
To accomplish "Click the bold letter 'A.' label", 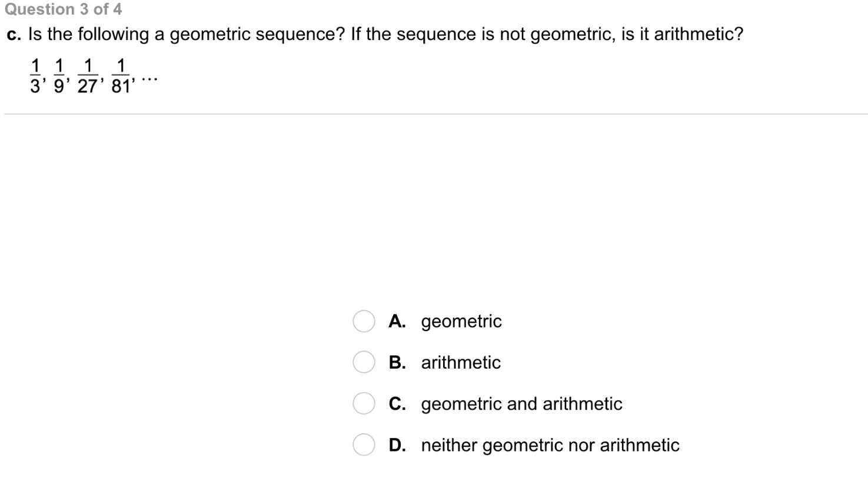I will tap(397, 322).
